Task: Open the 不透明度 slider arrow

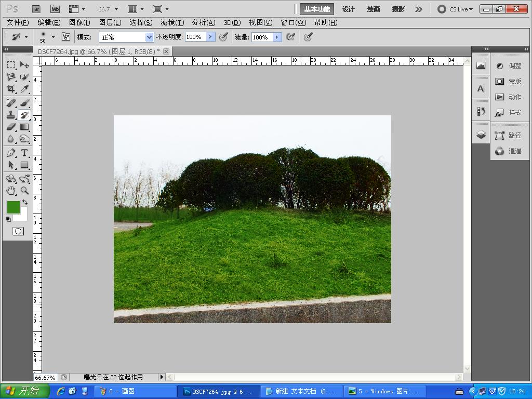Action: tap(211, 37)
